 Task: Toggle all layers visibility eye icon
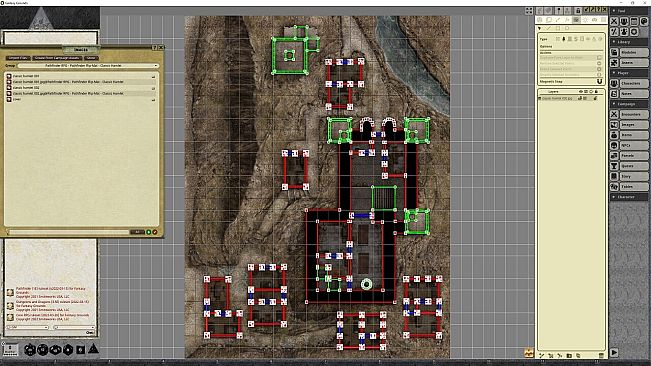(x=581, y=92)
